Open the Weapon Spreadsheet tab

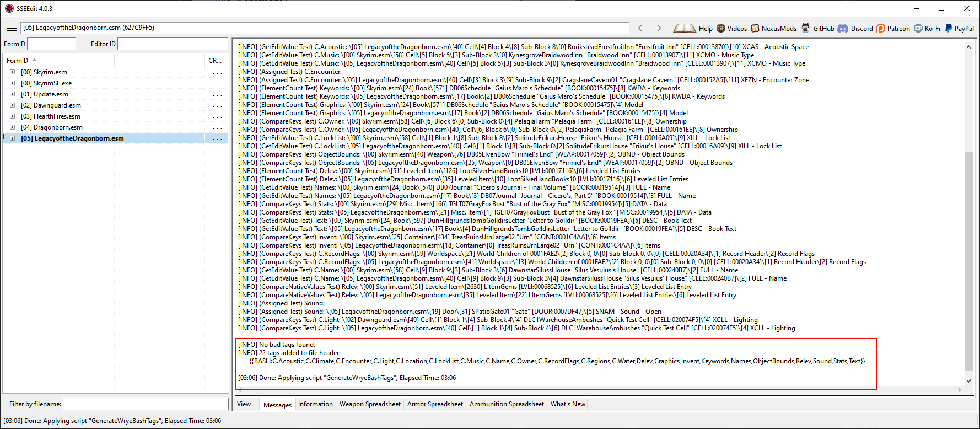coord(370,404)
